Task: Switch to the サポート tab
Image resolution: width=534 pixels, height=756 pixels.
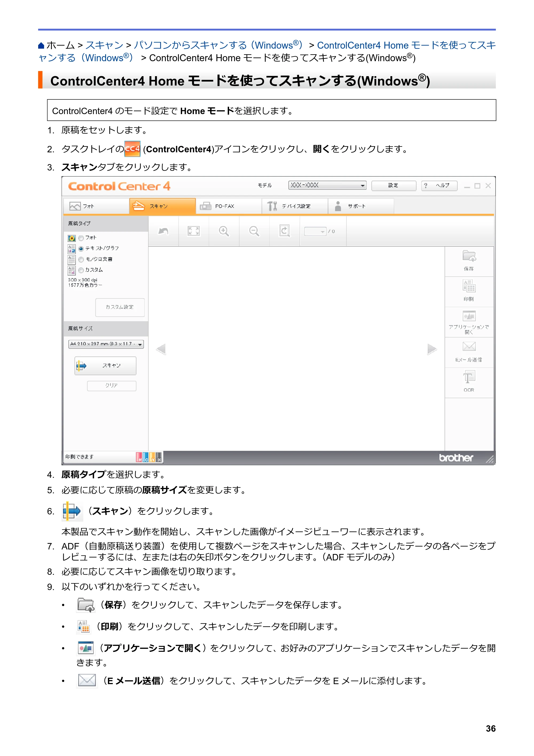Action: (x=361, y=206)
